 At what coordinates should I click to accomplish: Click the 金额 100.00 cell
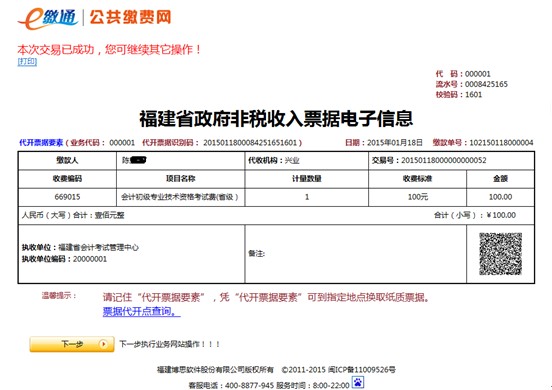click(x=500, y=197)
